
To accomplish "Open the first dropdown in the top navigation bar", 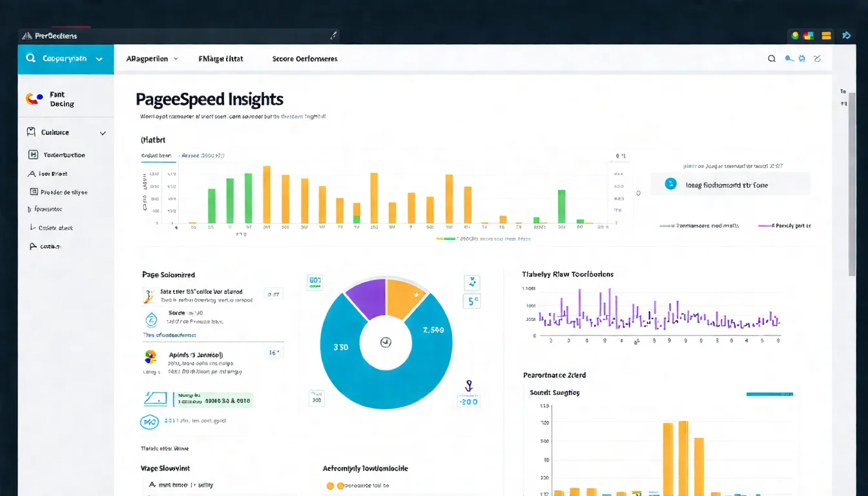I will point(151,58).
